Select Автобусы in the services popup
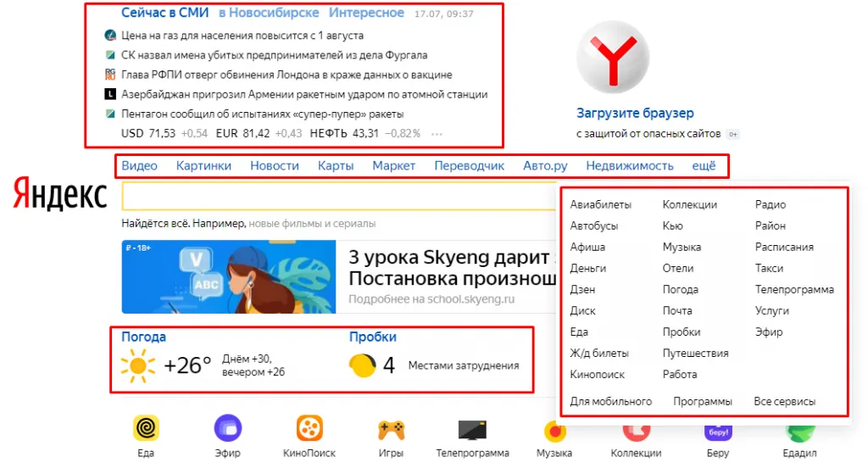This screenshot has width=868, height=468. (594, 226)
